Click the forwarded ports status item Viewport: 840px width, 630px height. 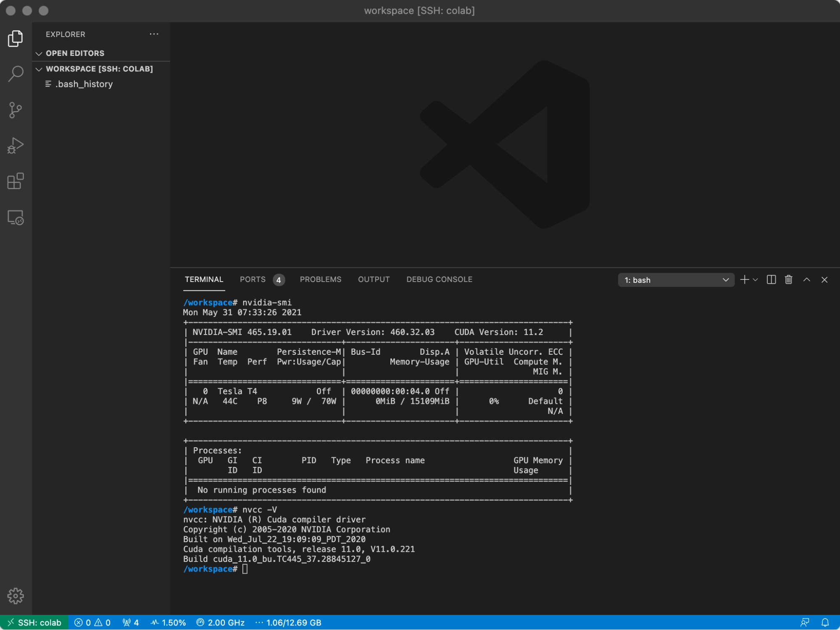pyautogui.click(x=131, y=622)
